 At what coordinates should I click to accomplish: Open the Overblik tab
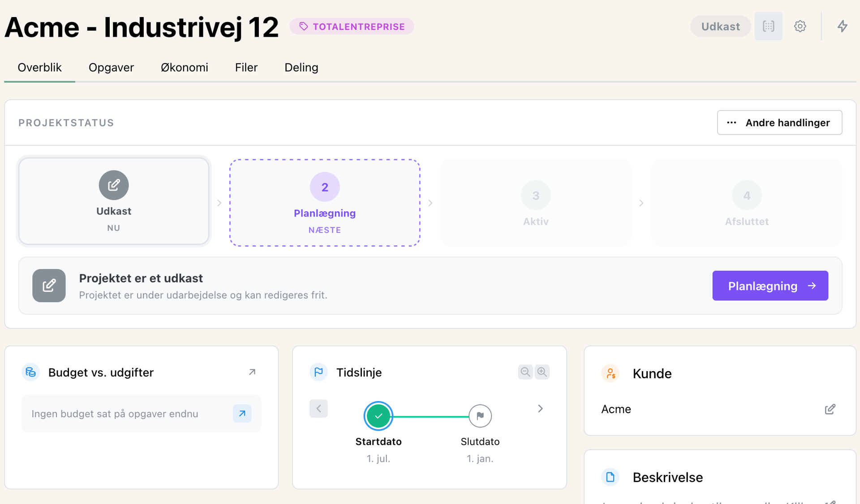point(39,67)
